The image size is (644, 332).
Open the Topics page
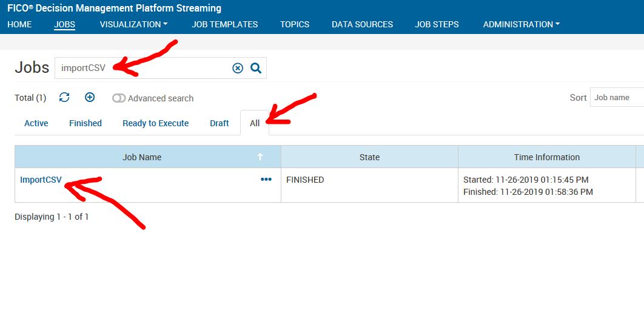pos(295,24)
